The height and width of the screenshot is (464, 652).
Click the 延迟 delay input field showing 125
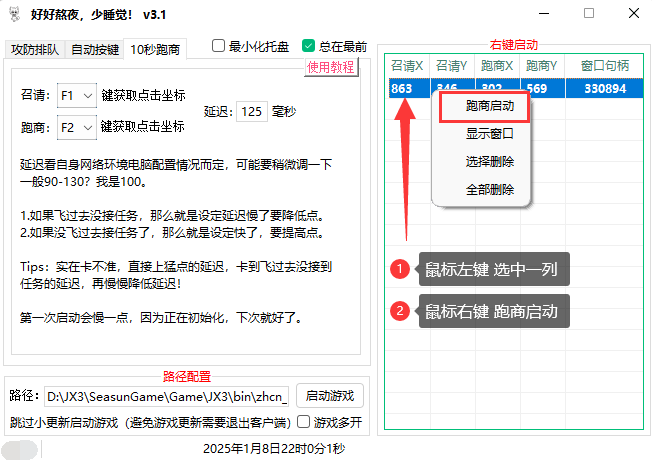click(252, 111)
